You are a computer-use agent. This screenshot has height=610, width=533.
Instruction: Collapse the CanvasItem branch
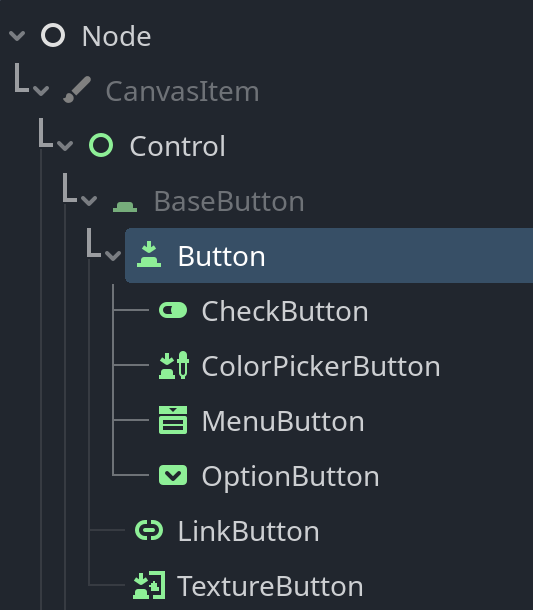pyautogui.click(x=41, y=91)
